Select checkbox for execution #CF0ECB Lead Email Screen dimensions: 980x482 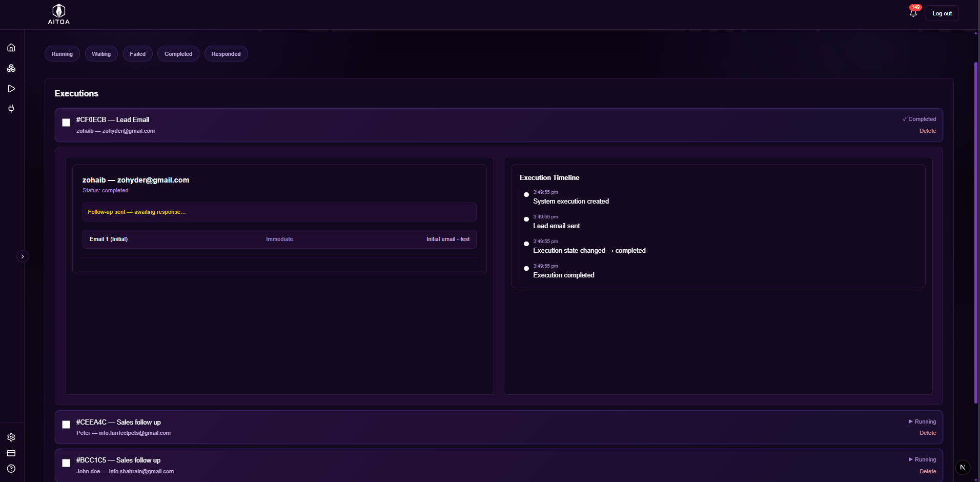click(x=66, y=123)
